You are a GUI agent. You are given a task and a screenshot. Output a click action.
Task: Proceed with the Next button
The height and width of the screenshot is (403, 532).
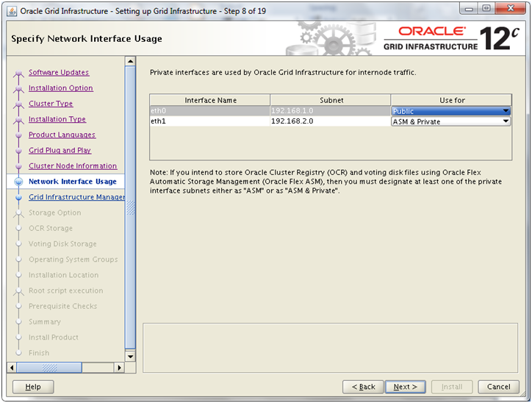point(406,387)
